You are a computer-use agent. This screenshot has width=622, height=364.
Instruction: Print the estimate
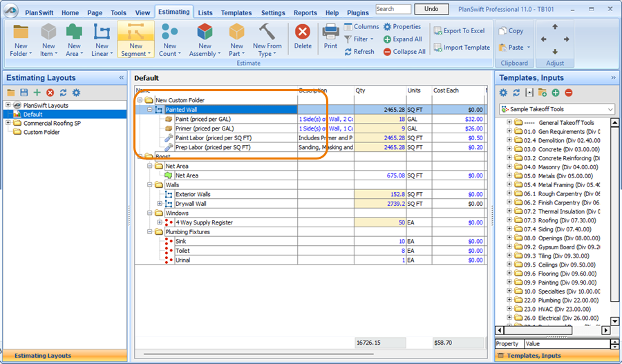(x=330, y=37)
